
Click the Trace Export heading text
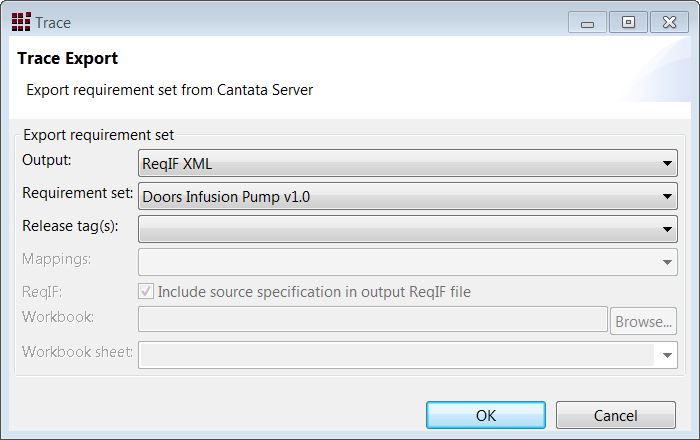click(67, 58)
